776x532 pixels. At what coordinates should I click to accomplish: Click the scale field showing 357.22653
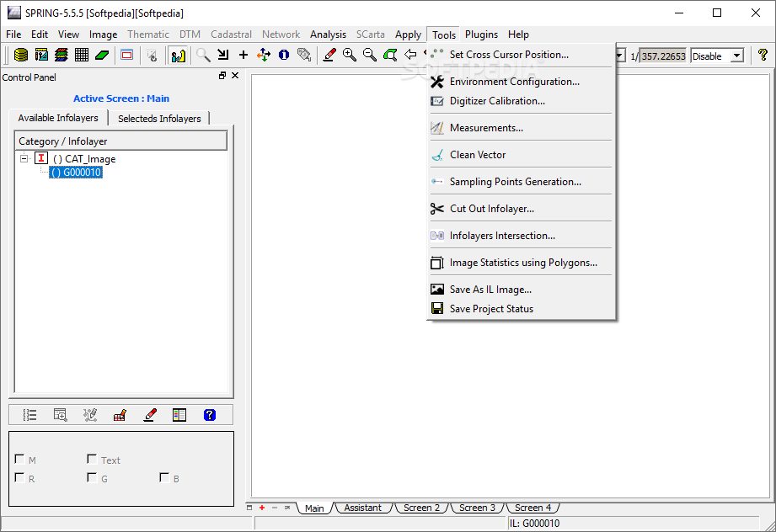[x=663, y=56]
